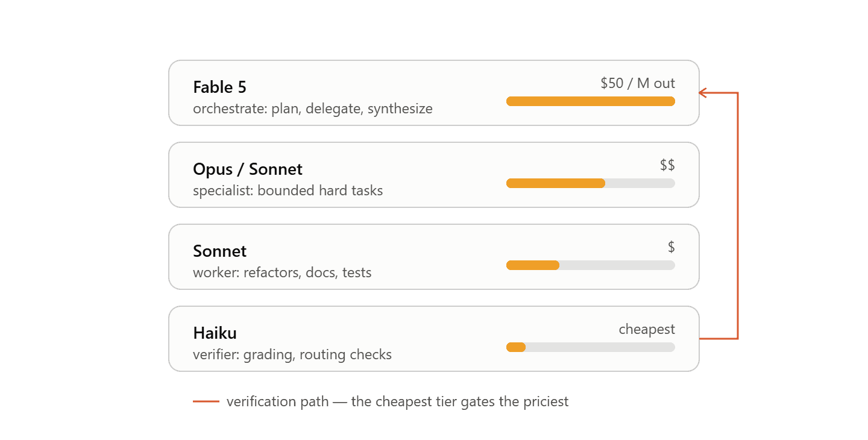Click the Opus / Sonnet cost bar
Viewport: 868px width, 440px height.
pos(591,183)
